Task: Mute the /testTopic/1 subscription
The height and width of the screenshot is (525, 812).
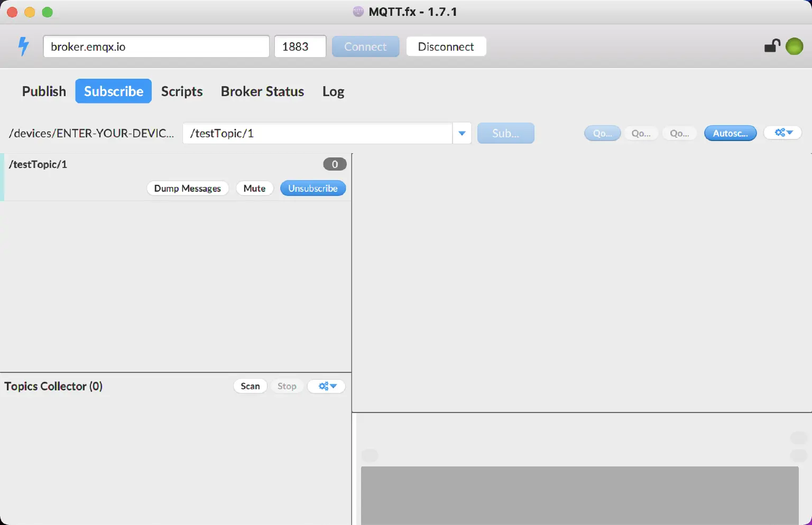Action: pyautogui.click(x=254, y=189)
